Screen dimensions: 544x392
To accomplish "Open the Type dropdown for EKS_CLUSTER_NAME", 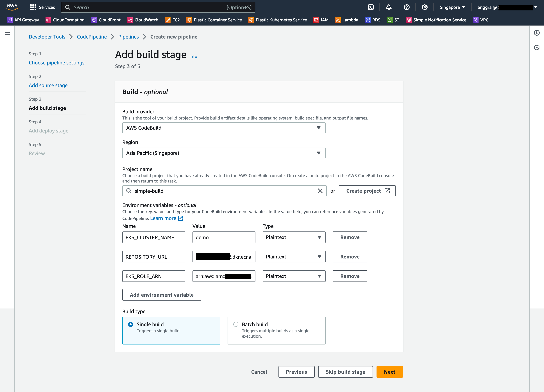I will (294, 237).
